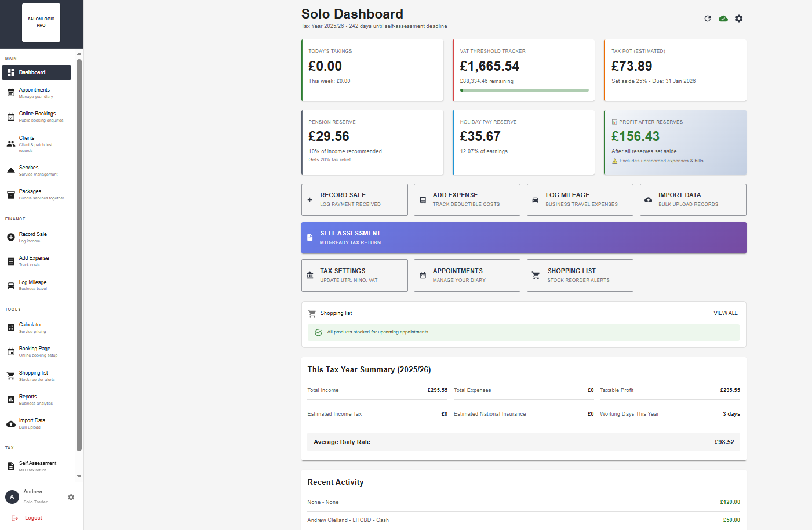The width and height of the screenshot is (812, 530).
Task: Click the Packages icon in sidebar
Action: point(11,194)
